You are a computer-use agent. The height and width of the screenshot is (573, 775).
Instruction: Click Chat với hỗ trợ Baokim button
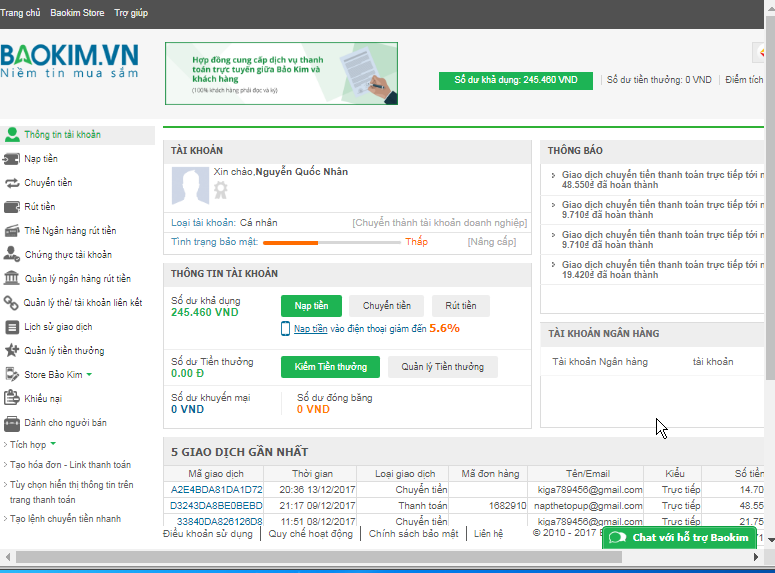[x=679, y=538]
